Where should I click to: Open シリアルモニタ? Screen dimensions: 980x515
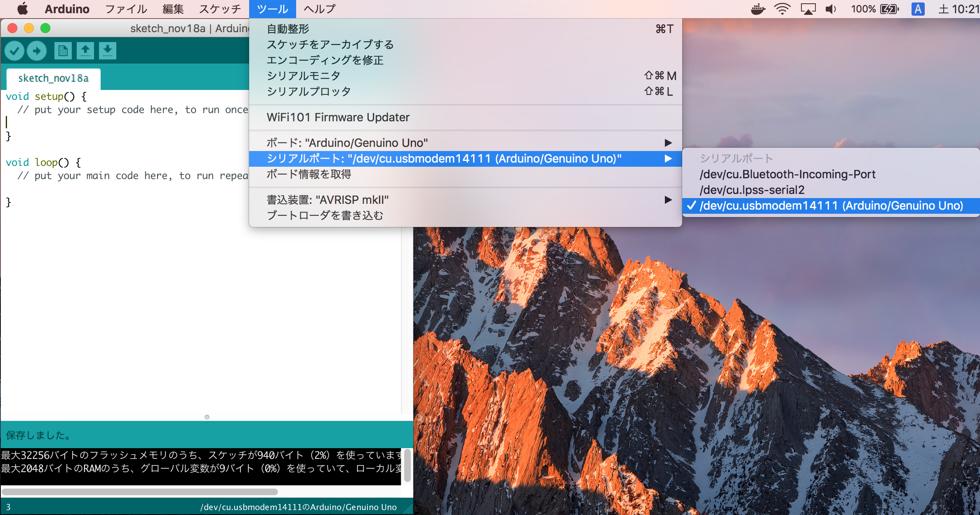pyautogui.click(x=465, y=76)
